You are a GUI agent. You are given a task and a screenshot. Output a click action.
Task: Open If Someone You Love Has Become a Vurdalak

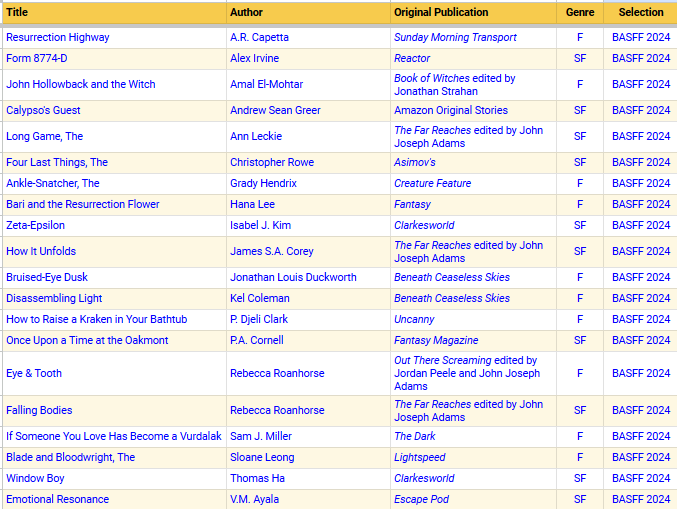tap(114, 436)
